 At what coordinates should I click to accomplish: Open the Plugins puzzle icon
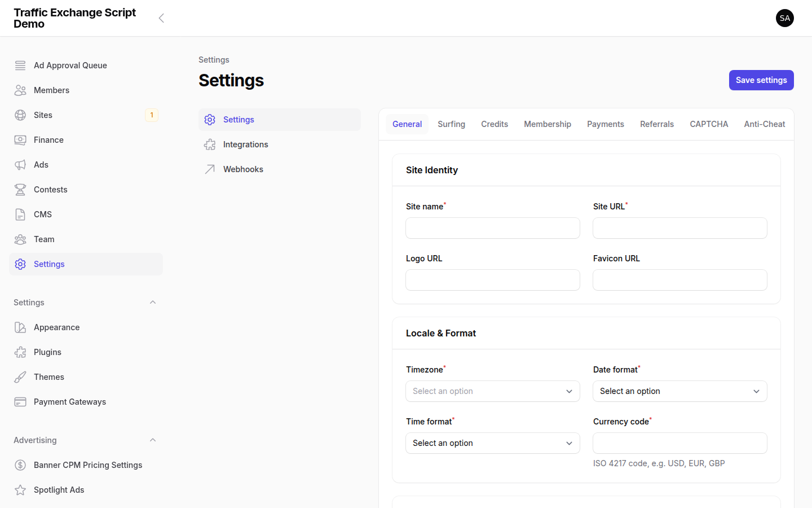pos(20,352)
